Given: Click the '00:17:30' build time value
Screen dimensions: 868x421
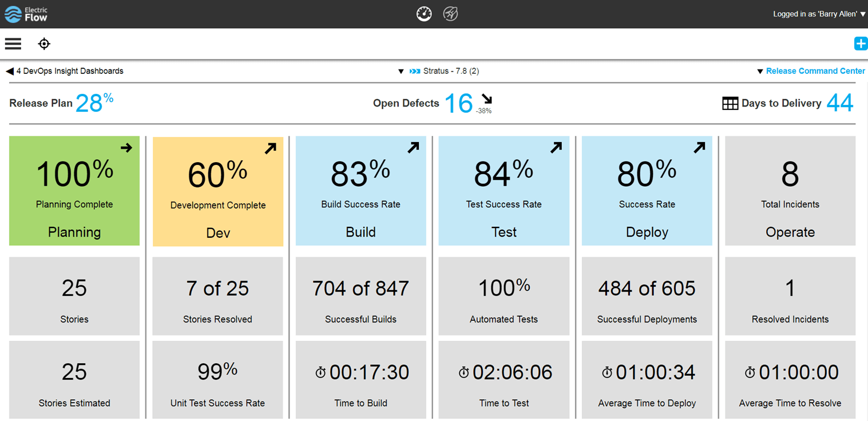Looking at the screenshot, I should (x=369, y=373).
